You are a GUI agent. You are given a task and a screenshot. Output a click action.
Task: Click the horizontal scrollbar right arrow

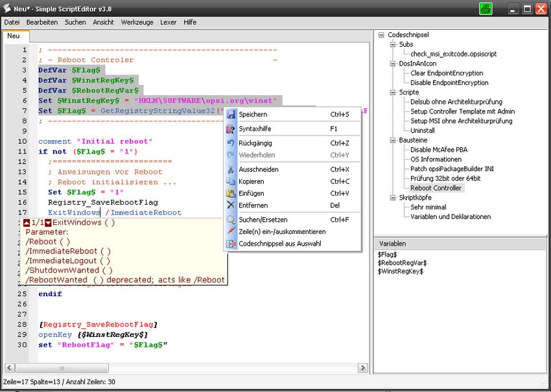click(x=362, y=368)
